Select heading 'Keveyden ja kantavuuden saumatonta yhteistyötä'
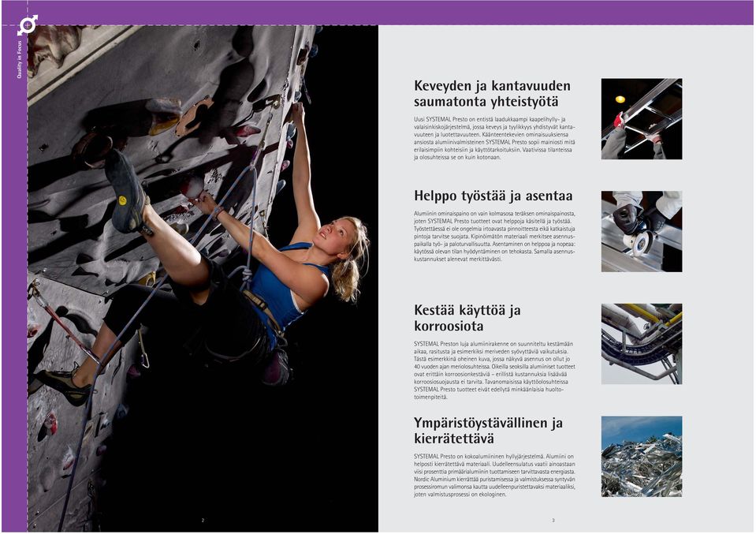Screen dimensions: 756x534 click(x=492, y=94)
